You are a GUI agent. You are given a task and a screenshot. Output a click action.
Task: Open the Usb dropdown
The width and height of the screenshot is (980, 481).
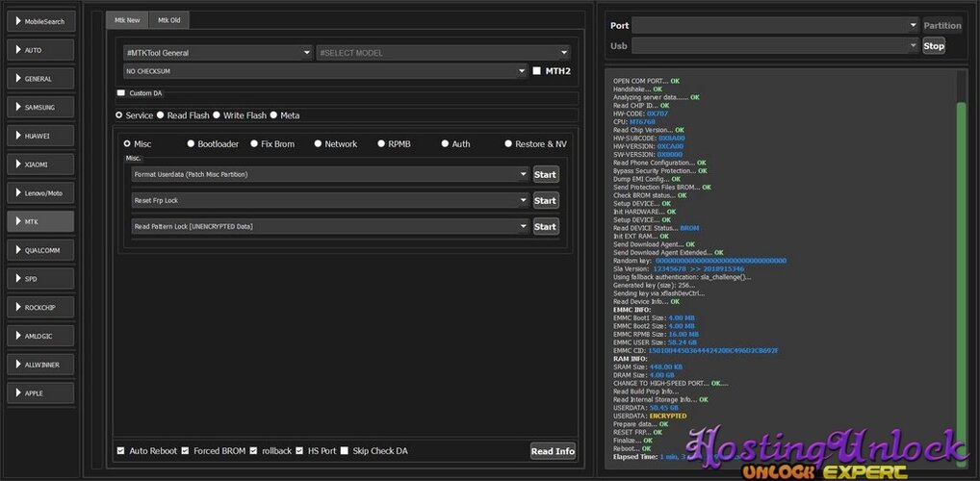tap(774, 45)
